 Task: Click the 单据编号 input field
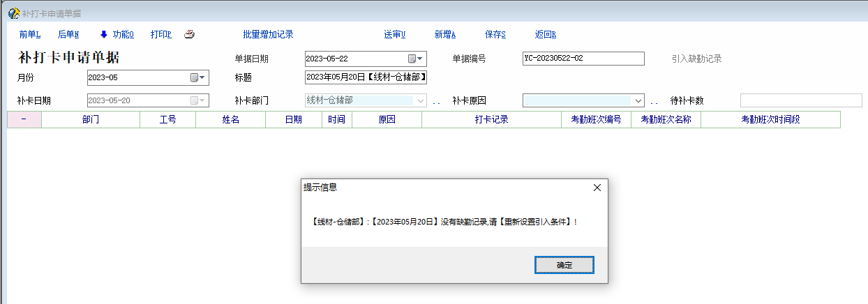click(x=583, y=59)
